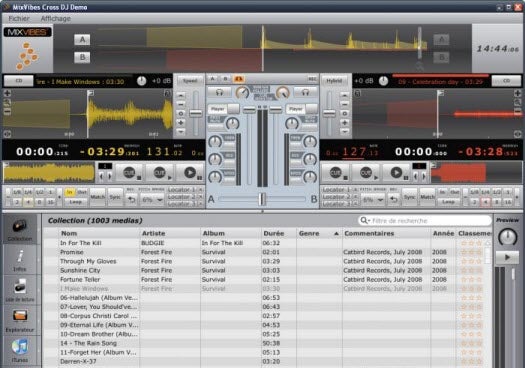
Task: Sort the table by Genre column
Action: 318,233
